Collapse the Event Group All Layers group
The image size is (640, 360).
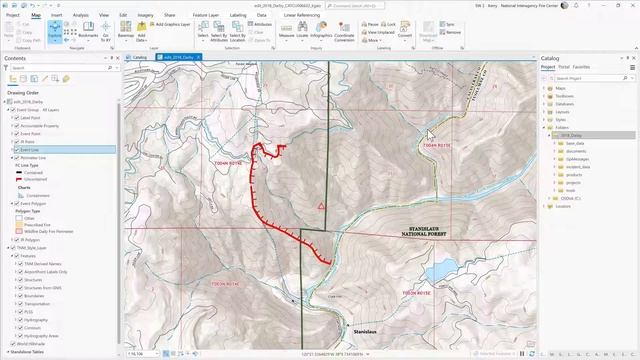[x=8, y=110]
